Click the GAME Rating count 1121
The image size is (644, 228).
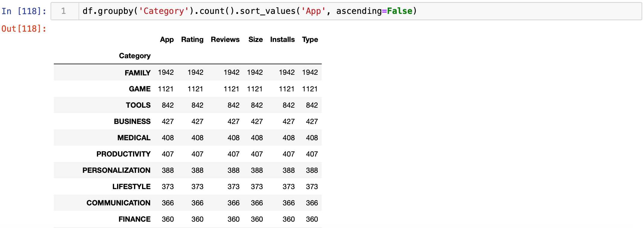coord(195,89)
